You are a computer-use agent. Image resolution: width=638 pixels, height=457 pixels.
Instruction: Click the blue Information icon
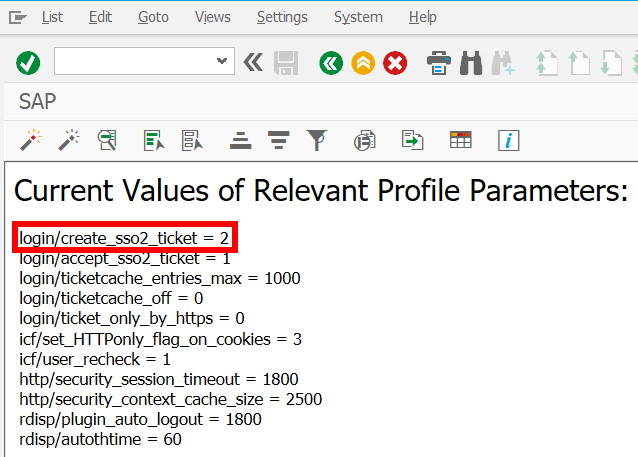[509, 140]
